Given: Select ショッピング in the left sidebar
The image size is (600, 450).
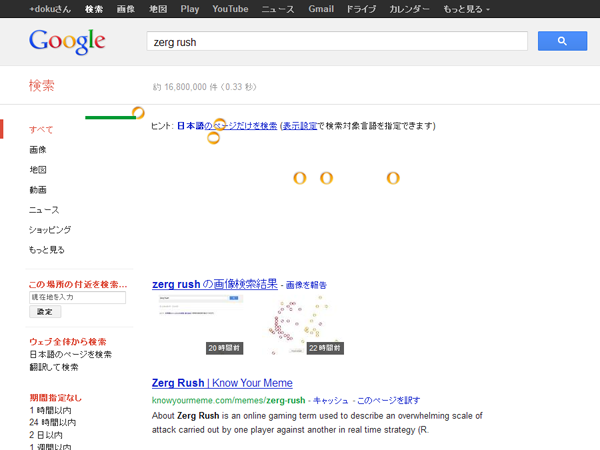Looking at the screenshot, I should point(50,230).
